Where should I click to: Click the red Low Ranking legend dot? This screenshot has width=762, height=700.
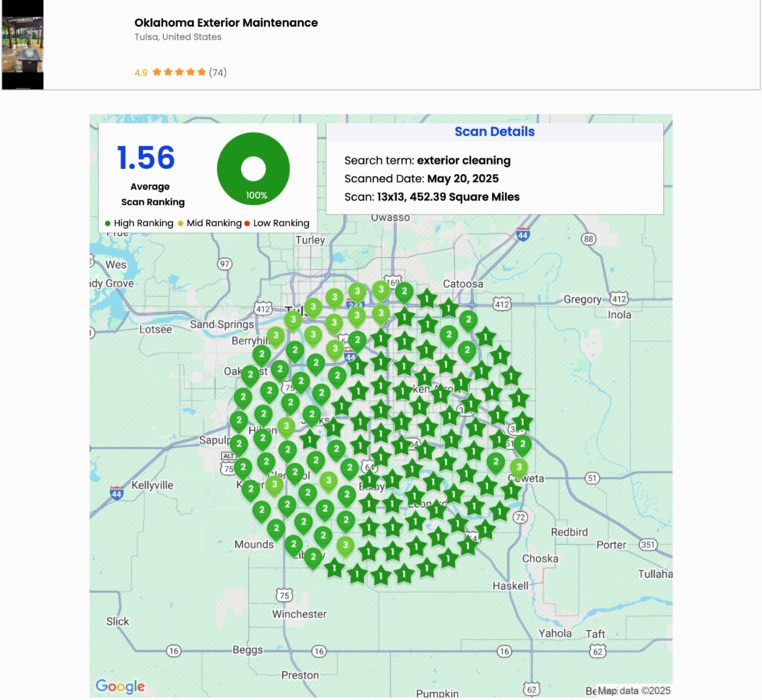247,223
